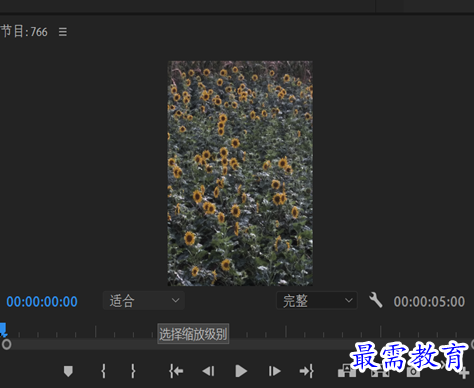Jump to the Out point
Viewport: 474px width, 388px height.
(307, 371)
